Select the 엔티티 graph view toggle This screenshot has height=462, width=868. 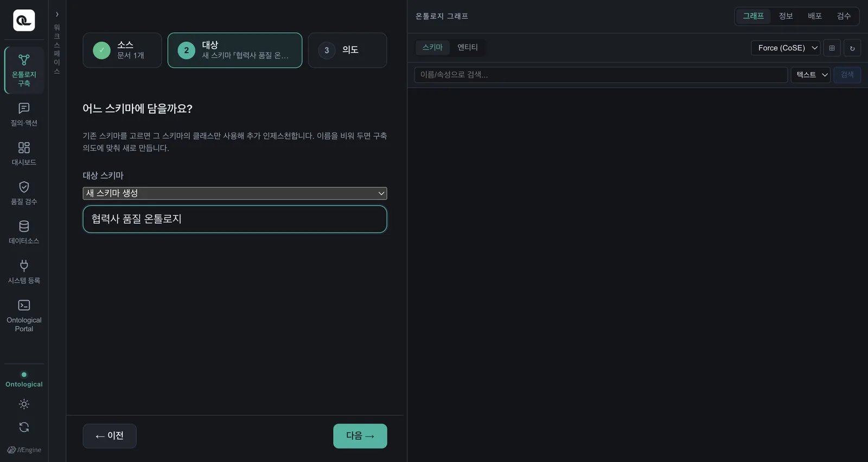[x=467, y=47]
